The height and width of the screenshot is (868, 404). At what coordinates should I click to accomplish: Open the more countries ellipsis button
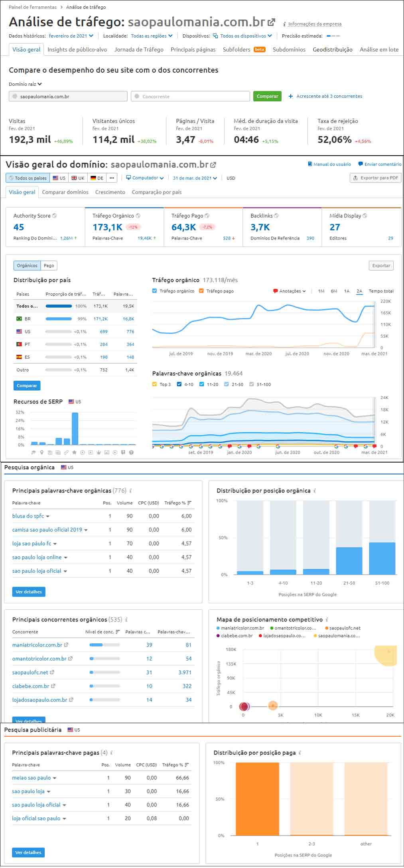[x=112, y=178]
